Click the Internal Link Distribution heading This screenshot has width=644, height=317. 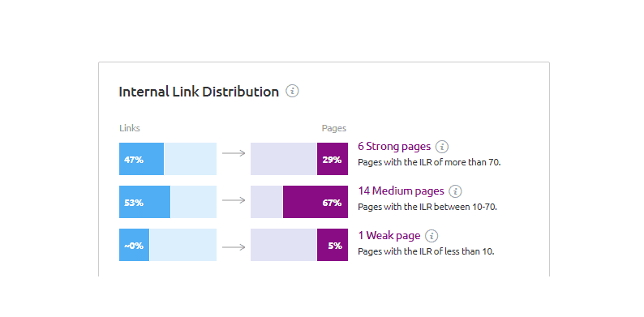pos(199,92)
